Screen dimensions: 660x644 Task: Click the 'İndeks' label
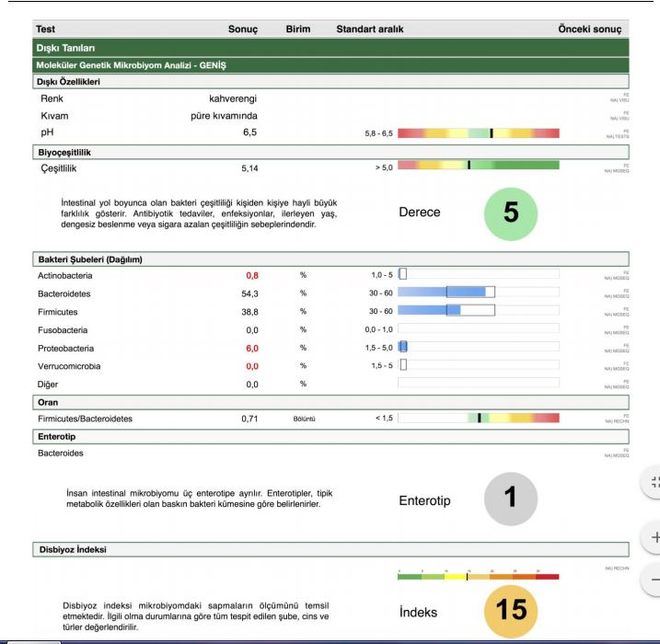point(419,613)
